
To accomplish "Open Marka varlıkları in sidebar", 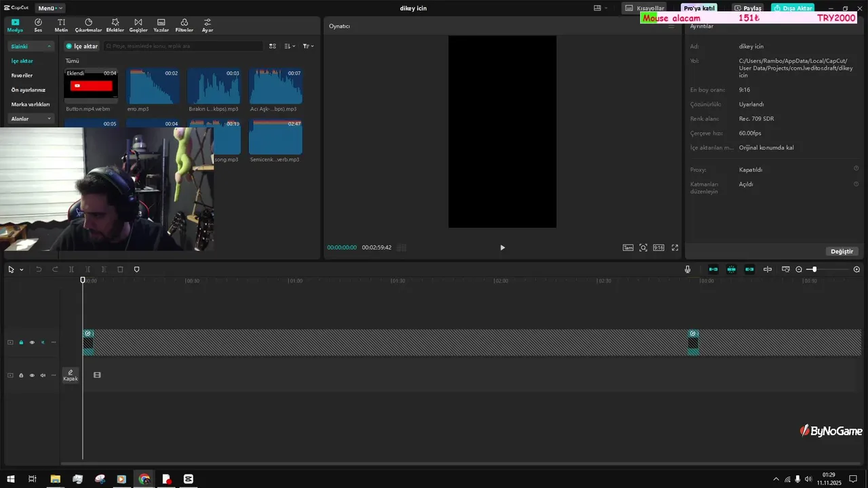I will coord(31,104).
